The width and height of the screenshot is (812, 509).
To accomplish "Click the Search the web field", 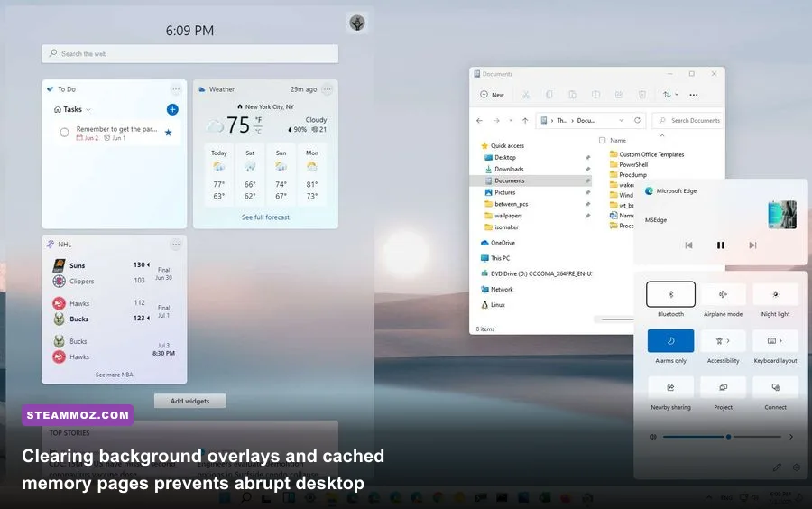I will click(x=190, y=53).
